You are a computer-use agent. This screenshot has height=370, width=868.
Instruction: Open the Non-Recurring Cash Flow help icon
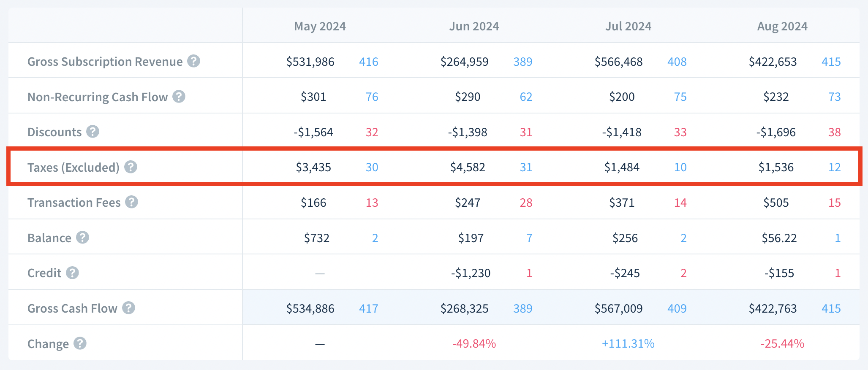coord(179,97)
